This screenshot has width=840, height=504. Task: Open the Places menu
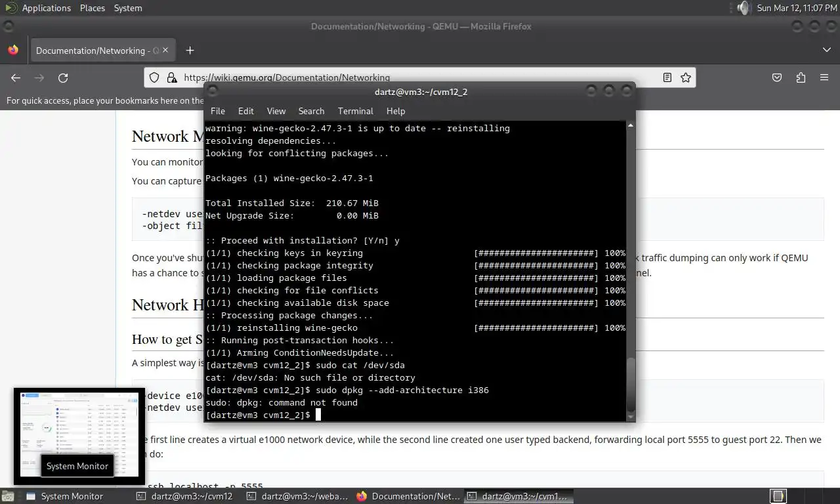click(92, 8)
